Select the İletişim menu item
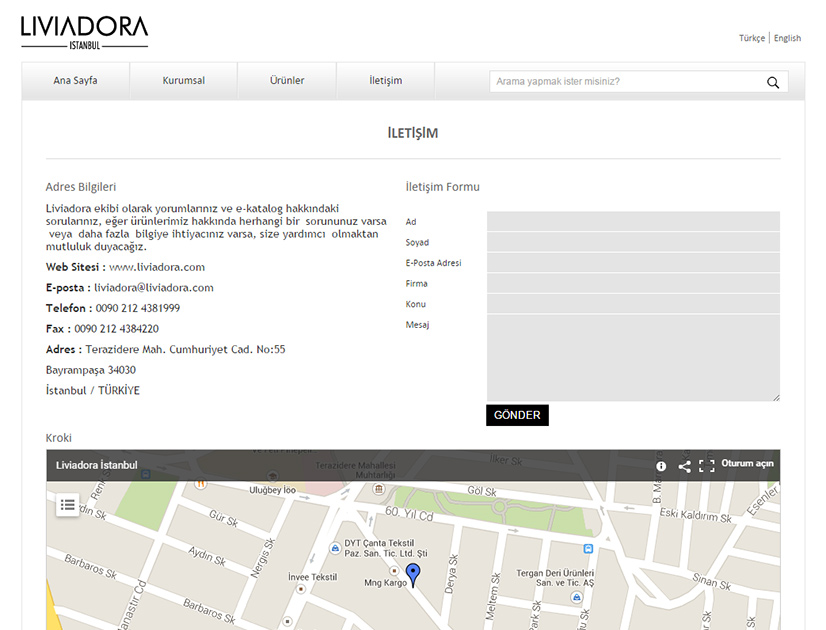Screen dimensions: 826x630 pos(386,81)
